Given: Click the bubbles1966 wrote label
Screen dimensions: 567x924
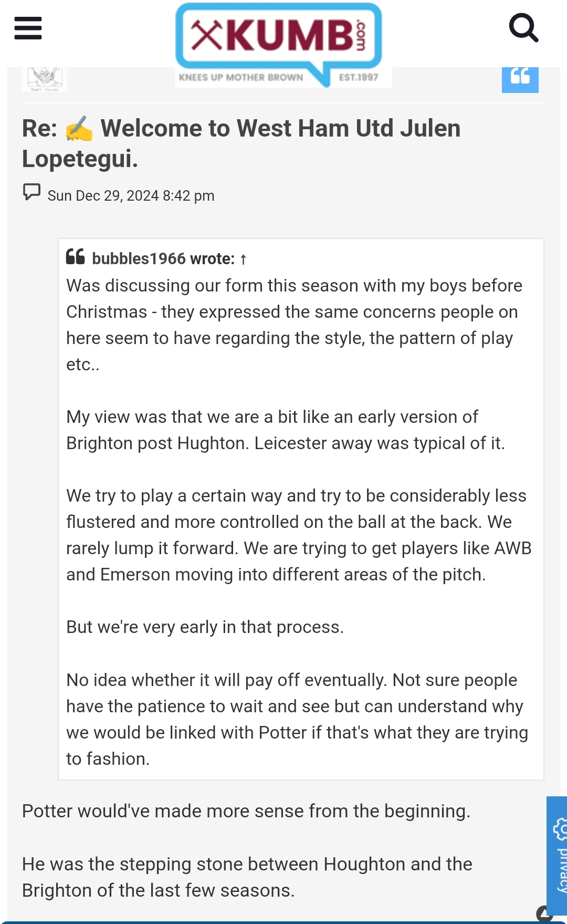Looking at the screenshot, I should point(163,258).
